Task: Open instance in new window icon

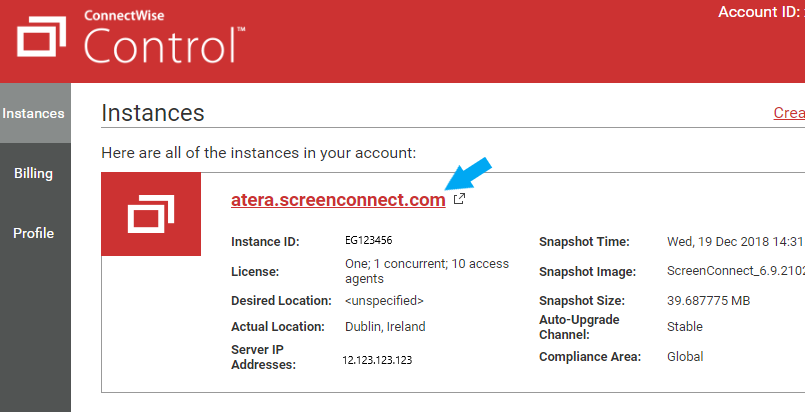Action: tap(459, 199)
